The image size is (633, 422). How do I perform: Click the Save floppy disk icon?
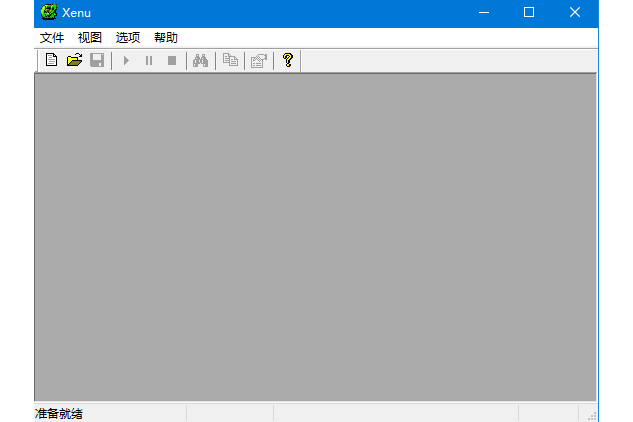pos(97,61)
